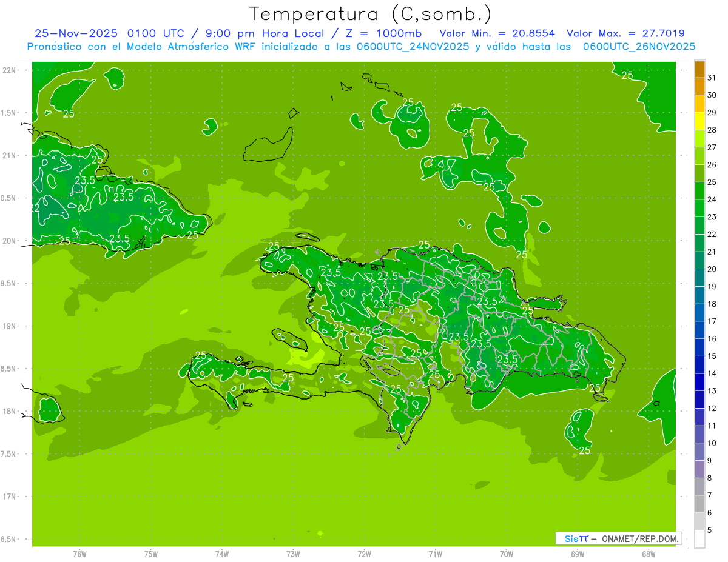Pick the dark orange swatch above 31

[x=699, y=69]
